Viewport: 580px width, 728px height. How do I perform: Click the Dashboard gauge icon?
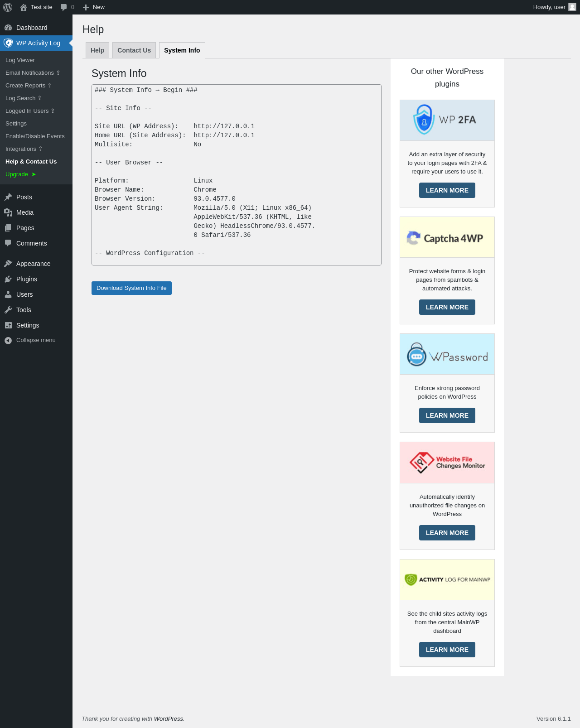pyautogui.click(x=8, y=28)
